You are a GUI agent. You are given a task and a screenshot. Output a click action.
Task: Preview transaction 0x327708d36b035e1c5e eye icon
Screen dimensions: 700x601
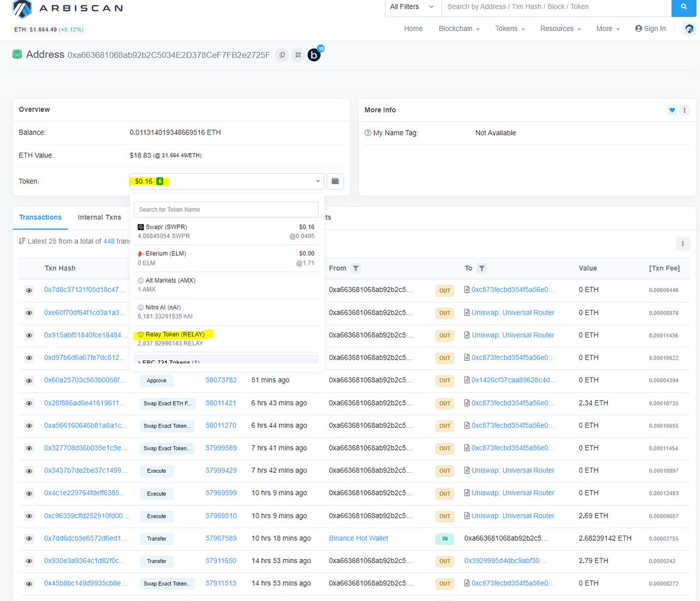[x=29, y=448]
